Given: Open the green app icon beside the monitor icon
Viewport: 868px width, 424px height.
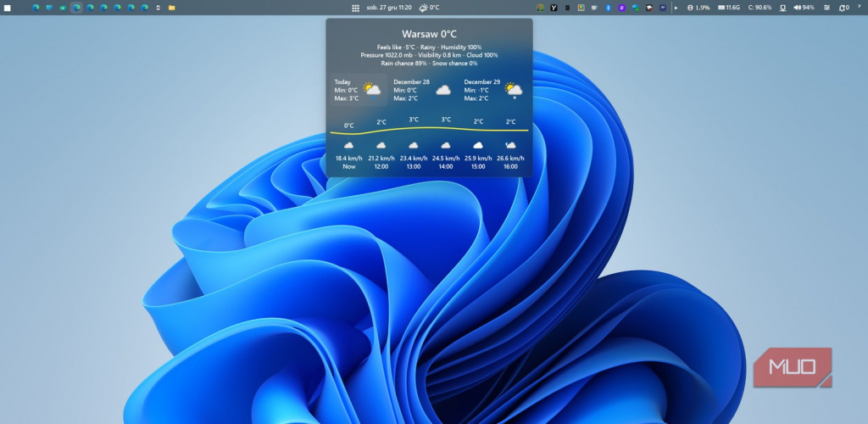Looking at the screenshot, I should coord(63,8).
